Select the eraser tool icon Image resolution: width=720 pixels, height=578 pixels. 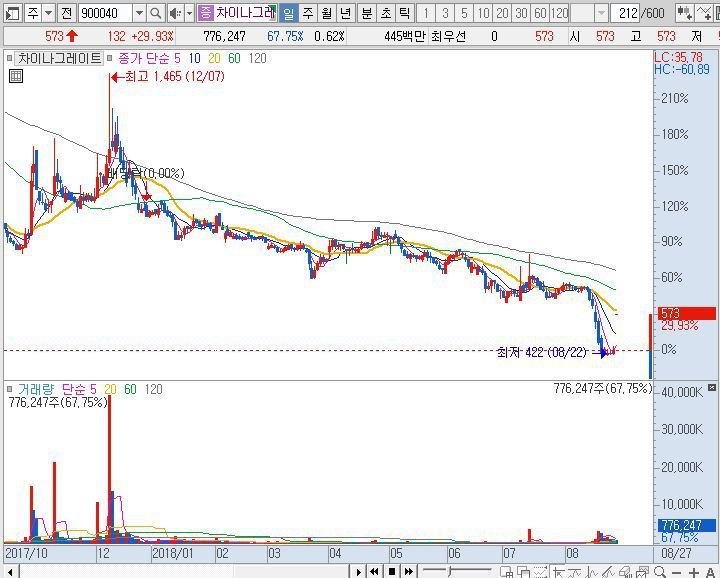pyautogui.click(x=624, y=572)
